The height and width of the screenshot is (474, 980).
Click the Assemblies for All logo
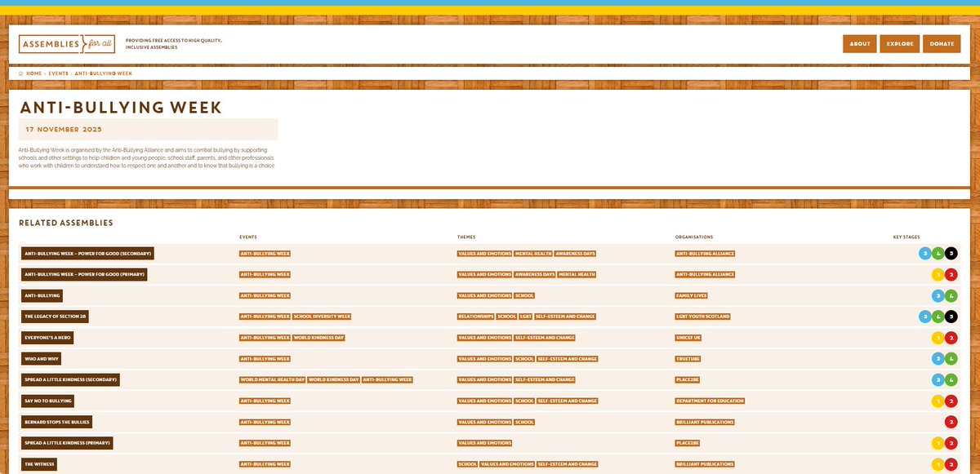click(68, 44)
